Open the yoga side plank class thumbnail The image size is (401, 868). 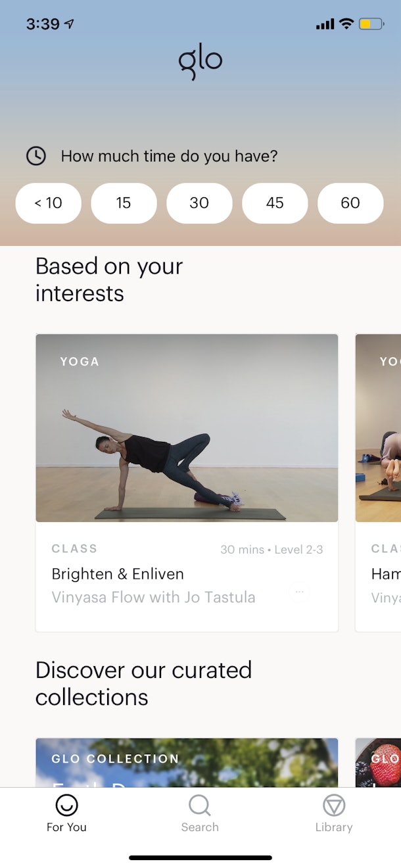pyautogui.click(x=187, y=428)
